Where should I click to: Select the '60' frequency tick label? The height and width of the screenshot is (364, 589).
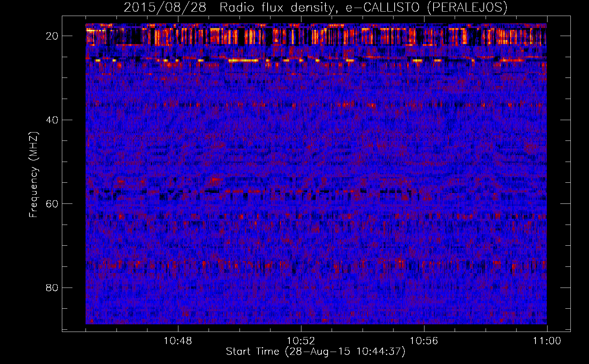(x=52, y=204)
